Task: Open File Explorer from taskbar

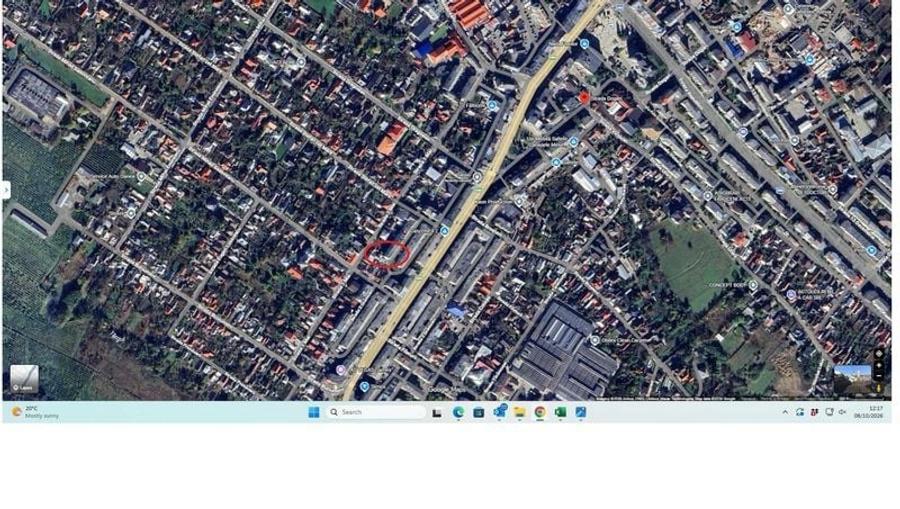Action: (x=519, y=412)
